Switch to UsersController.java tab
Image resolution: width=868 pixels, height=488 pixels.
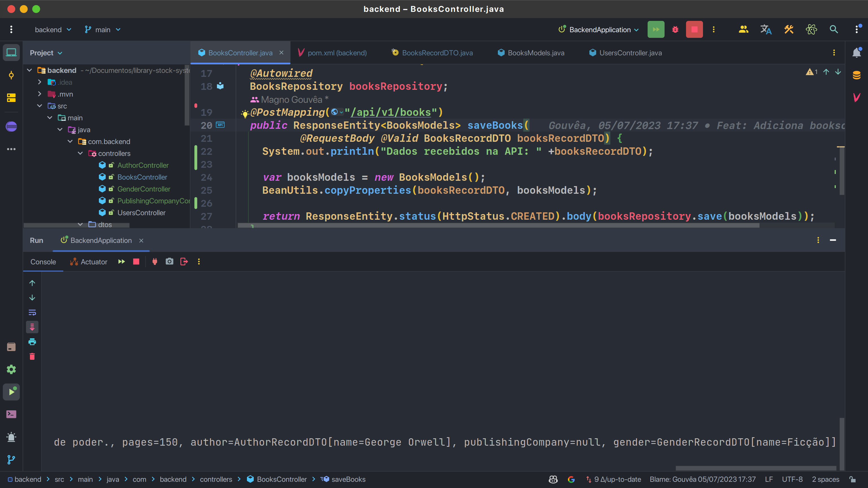coord(625,53)
